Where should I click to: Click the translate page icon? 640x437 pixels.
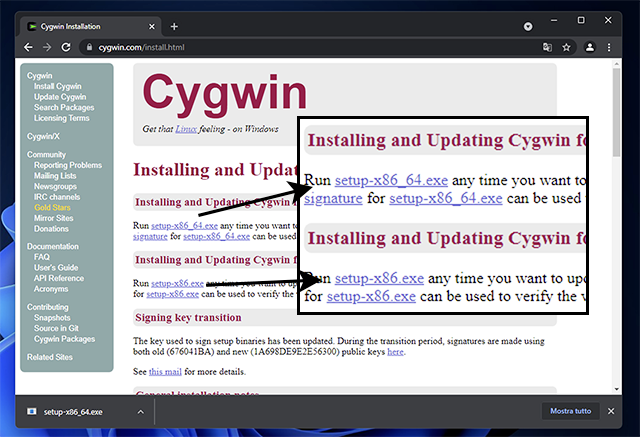(x=547, y=47)
